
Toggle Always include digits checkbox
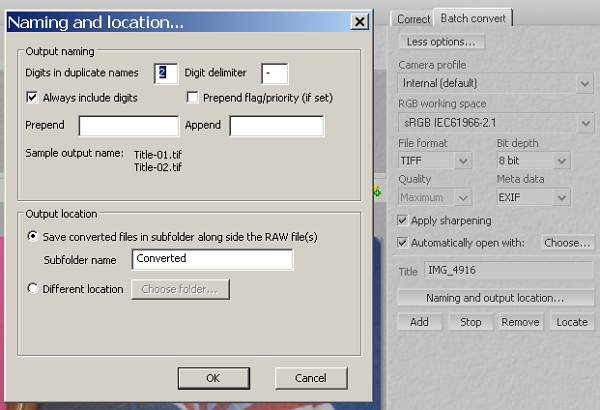tap(32, 97)
